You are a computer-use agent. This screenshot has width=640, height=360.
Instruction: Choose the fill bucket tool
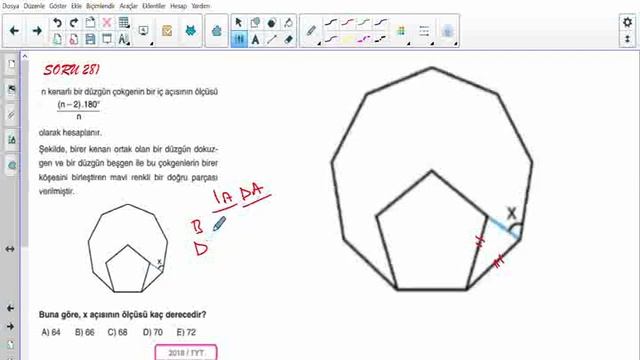coord(288,23)
